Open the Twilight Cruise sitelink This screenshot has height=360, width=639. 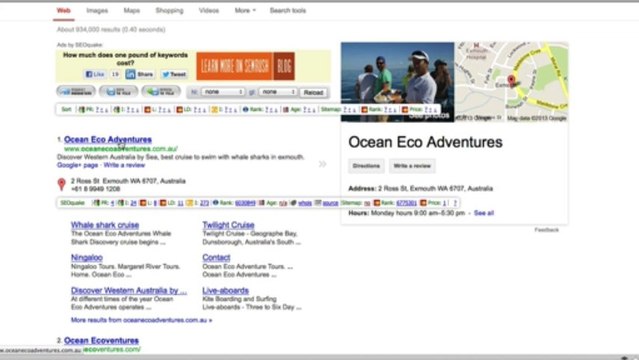pyautogui.click(x=228, y=225)
